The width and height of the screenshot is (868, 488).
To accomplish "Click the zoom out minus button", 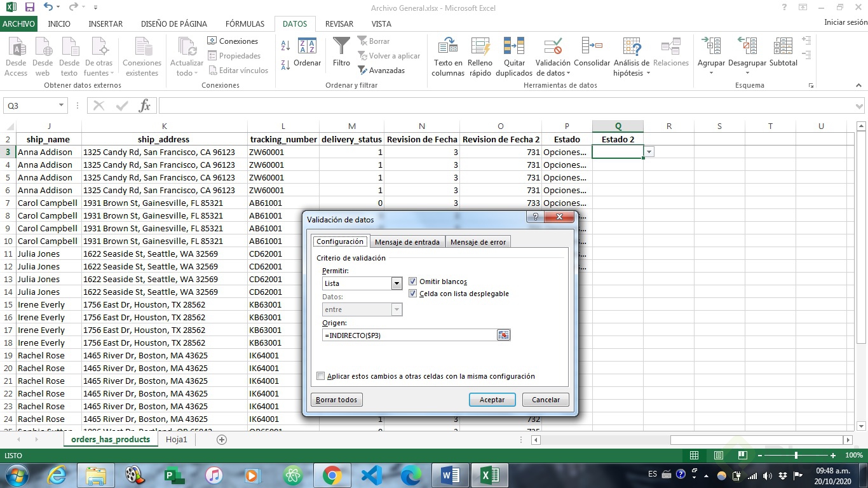I will [x=759, y=456].
